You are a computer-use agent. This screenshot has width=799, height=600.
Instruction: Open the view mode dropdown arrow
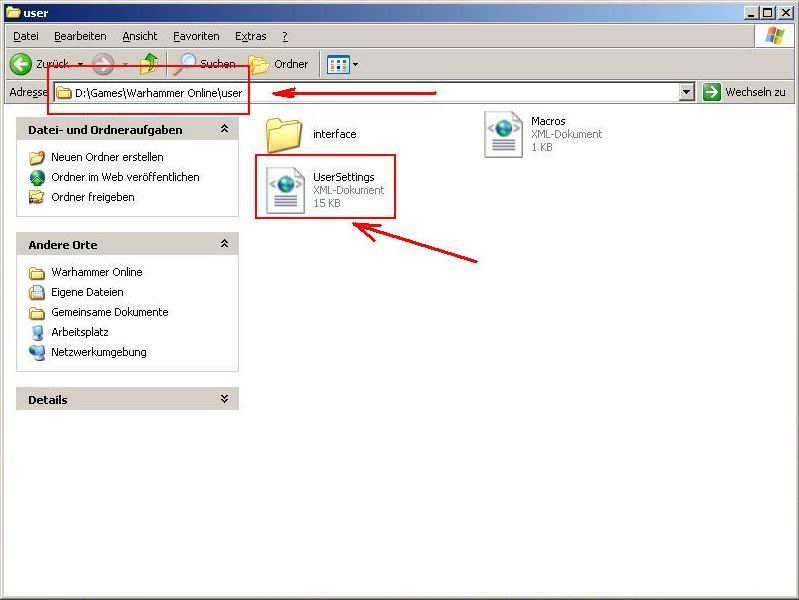point(356,65)
